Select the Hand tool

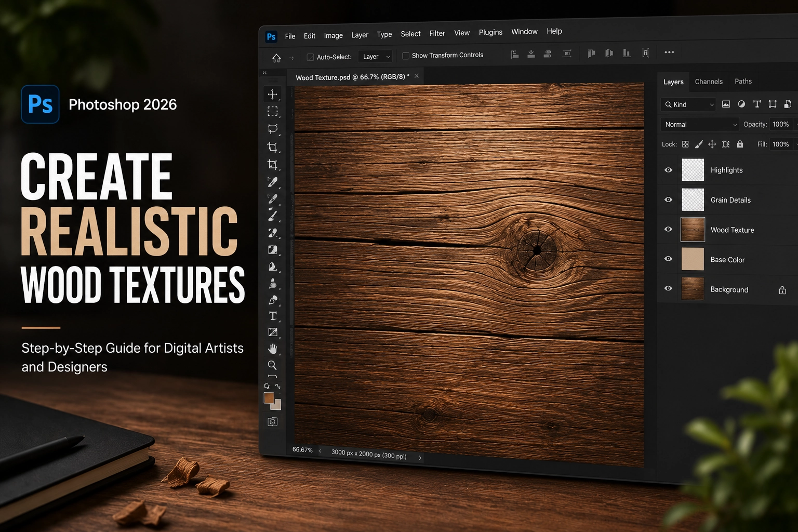[x=272, y=349]
